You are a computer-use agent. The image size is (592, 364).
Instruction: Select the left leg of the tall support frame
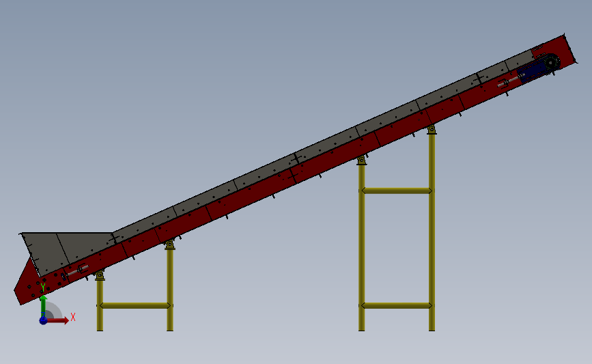(361, 248)
